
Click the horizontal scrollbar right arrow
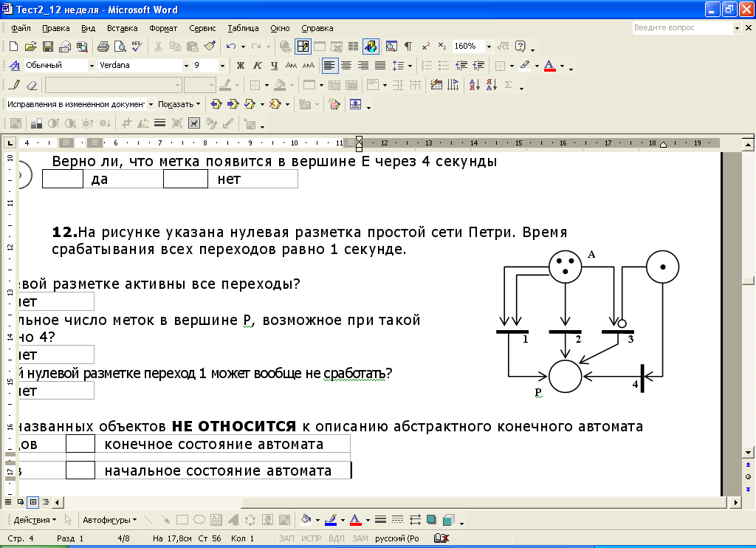coord(735,503)
